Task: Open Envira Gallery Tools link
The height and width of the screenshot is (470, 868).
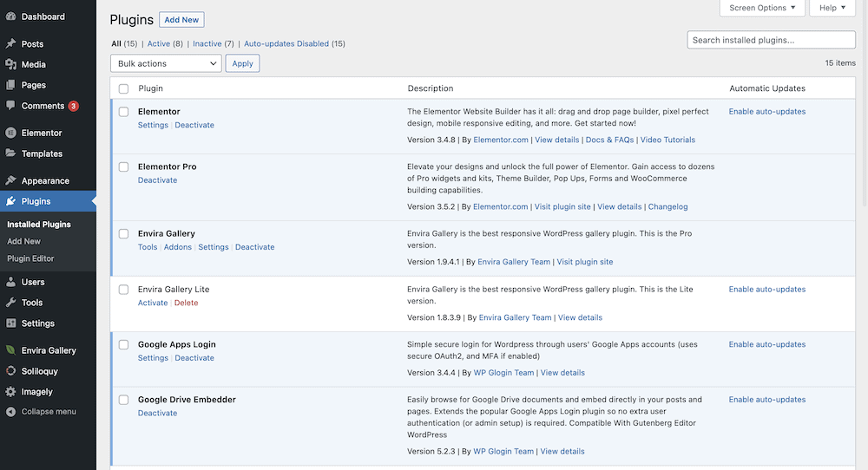Action: pyautogui.click(x=148, y=247)
